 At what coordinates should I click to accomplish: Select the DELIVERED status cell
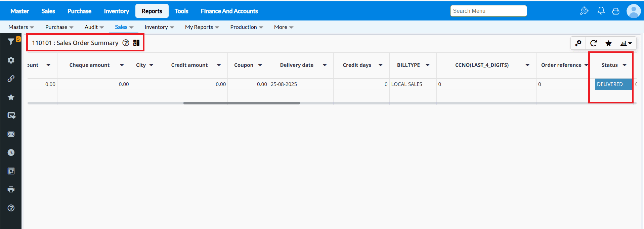pos(614,84)
